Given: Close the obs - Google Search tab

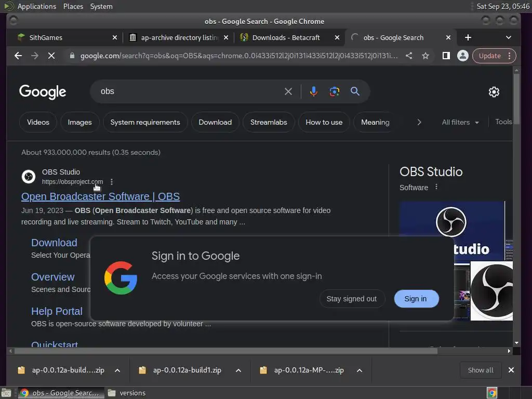Looking at the screenshot, I should click(x=448, y=37).
